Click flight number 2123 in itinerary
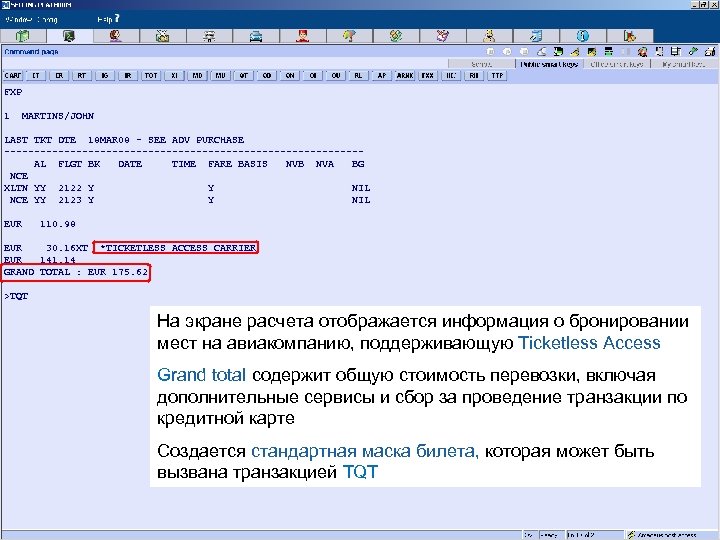 pyautogui.click(x=70, y=200)
